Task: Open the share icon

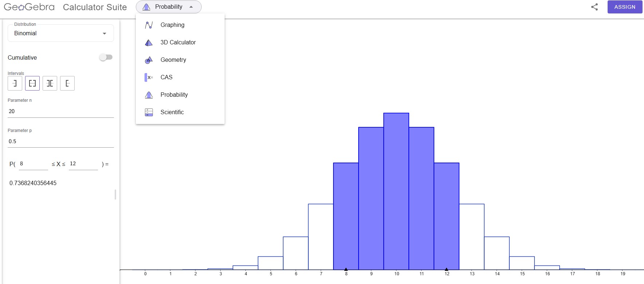Action: [x=594, y=7]
